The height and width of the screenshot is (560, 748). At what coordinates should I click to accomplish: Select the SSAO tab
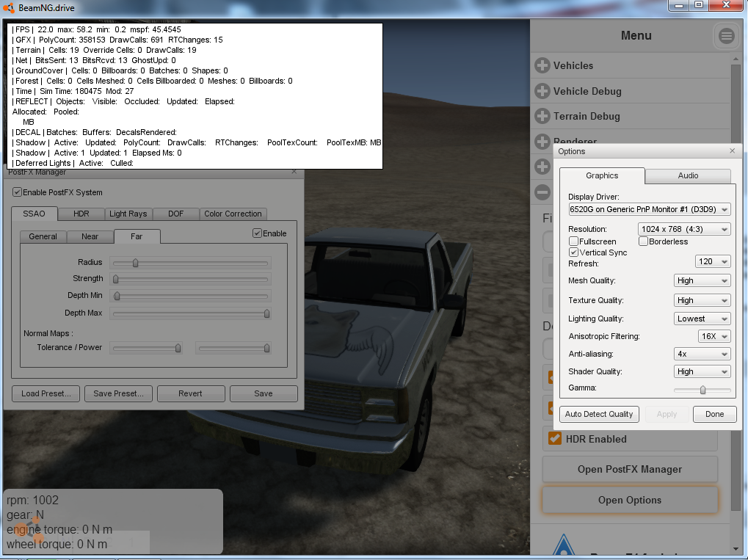34,214
